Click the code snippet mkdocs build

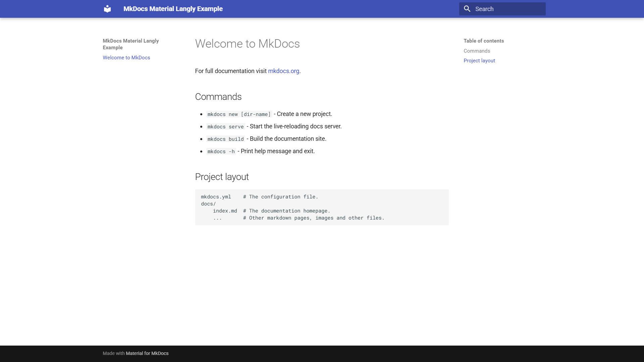point(225,139)
